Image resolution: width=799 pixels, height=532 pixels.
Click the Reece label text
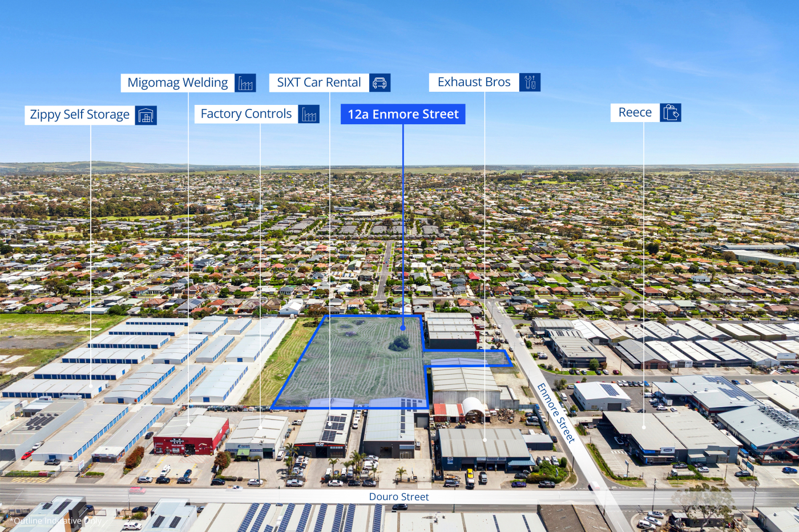(635, 112)
